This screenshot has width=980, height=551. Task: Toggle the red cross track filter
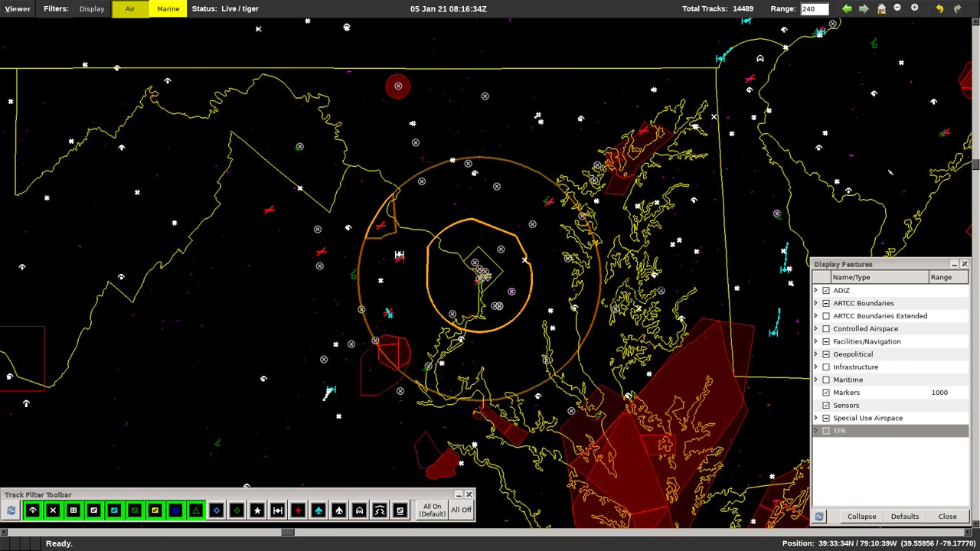tap(298, 510)
